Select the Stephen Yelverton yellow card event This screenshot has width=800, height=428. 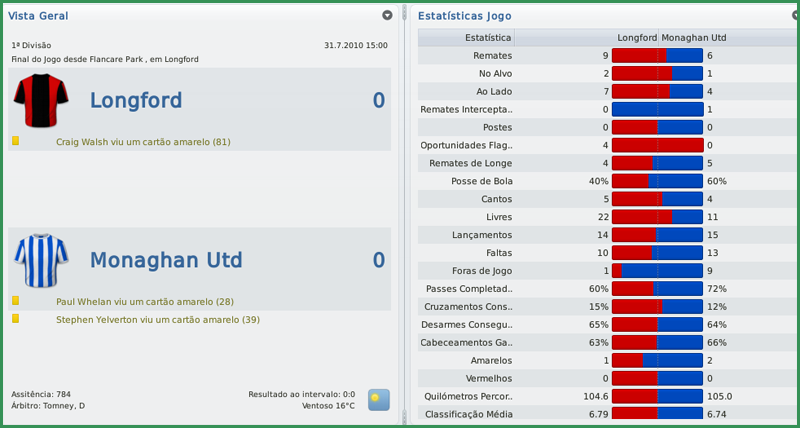pyautogui.click(x=158, y=319)
